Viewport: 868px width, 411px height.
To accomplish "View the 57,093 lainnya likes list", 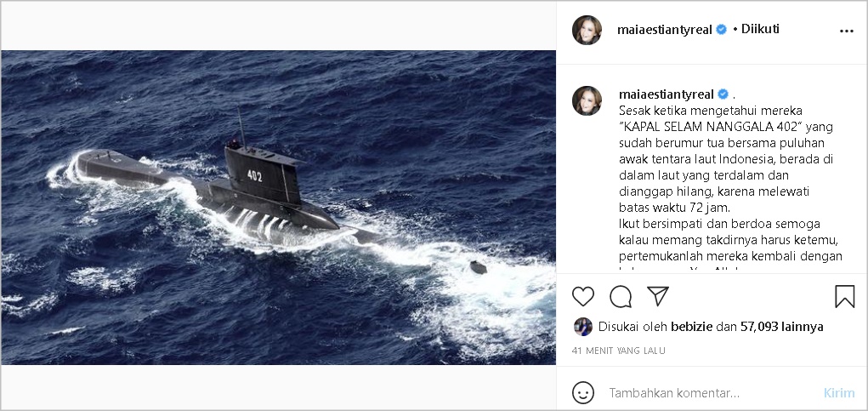I will coord(781,327).
